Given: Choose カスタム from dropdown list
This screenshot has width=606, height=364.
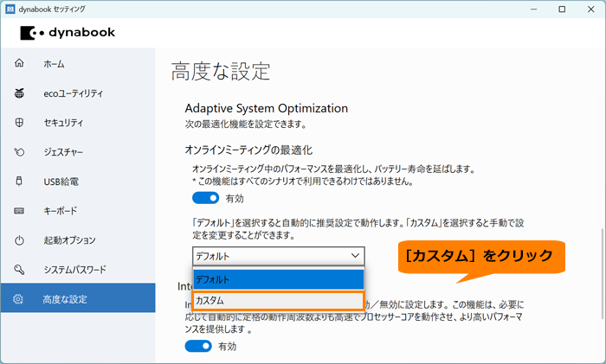Looking at the screenshot, I should point(279,301).
